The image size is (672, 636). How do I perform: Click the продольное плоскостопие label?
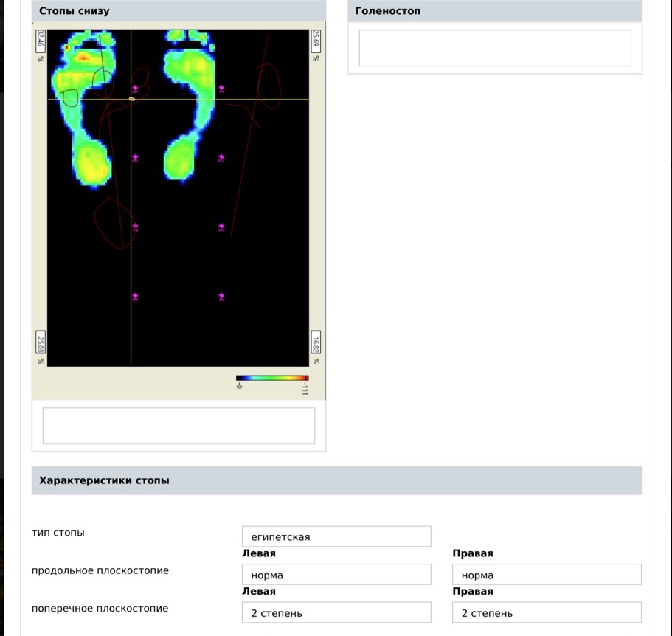tap(100, 571)
